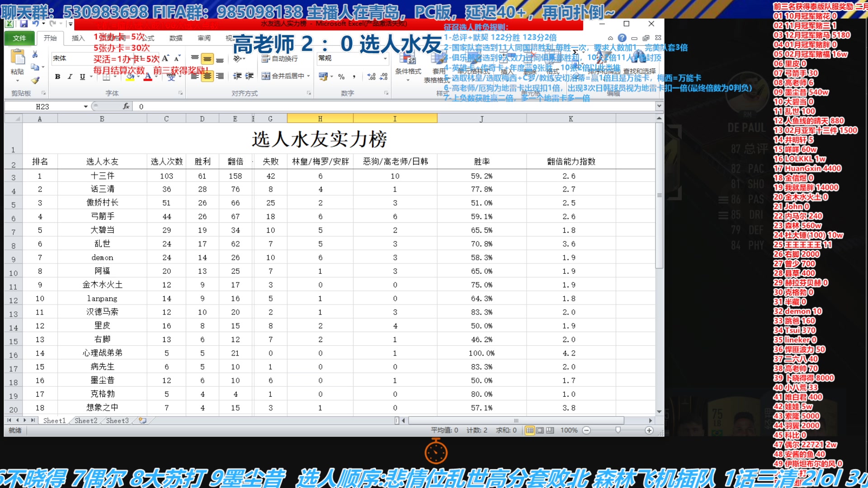Click the Undo arrow in quick access toolbar
868x488 pixels.
(36, 23)
